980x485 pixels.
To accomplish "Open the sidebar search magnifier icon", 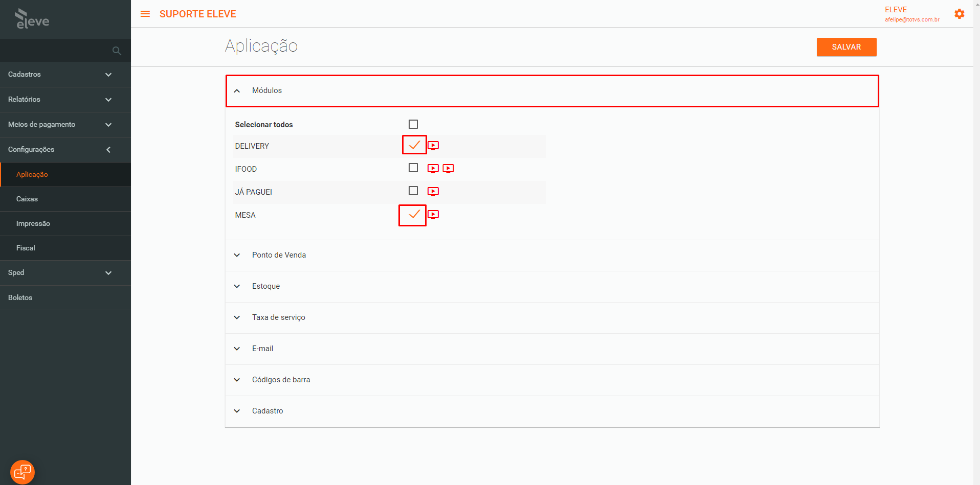I will pos(117,51).
